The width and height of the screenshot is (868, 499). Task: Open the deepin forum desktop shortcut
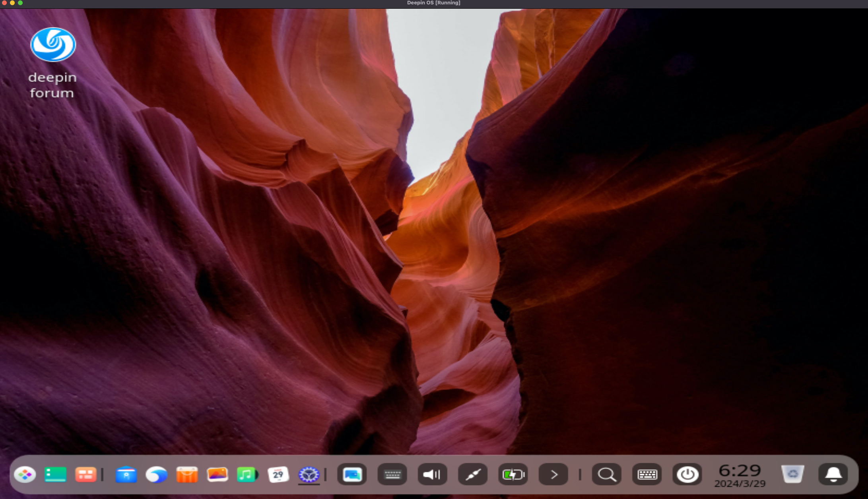coord(52,63)
